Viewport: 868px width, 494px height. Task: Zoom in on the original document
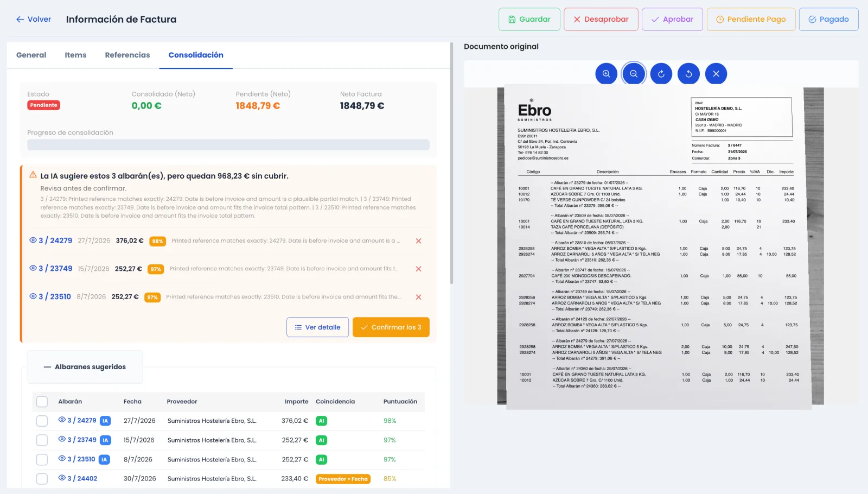pos(606,74)
